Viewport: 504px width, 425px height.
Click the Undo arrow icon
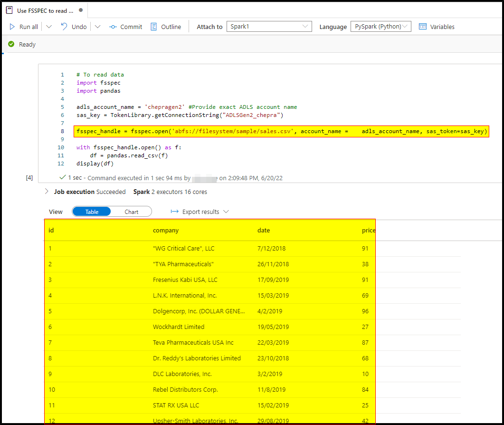pos(64,26)
